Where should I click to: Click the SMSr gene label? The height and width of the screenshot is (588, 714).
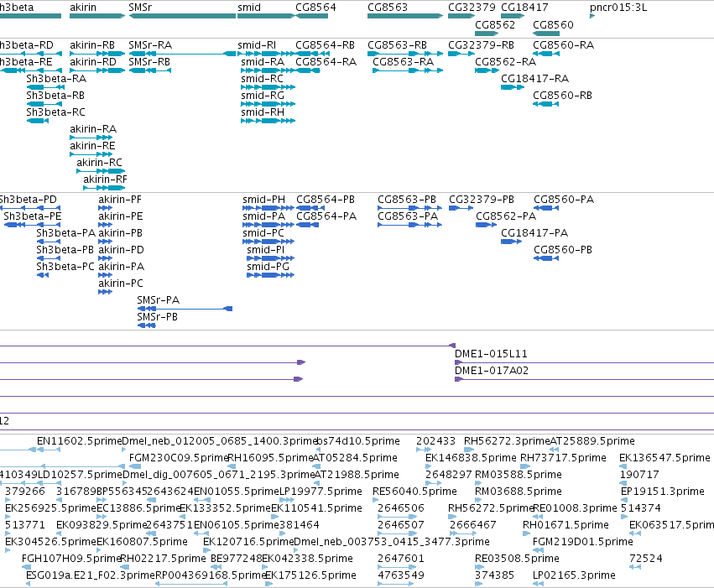tap(140, 8)
